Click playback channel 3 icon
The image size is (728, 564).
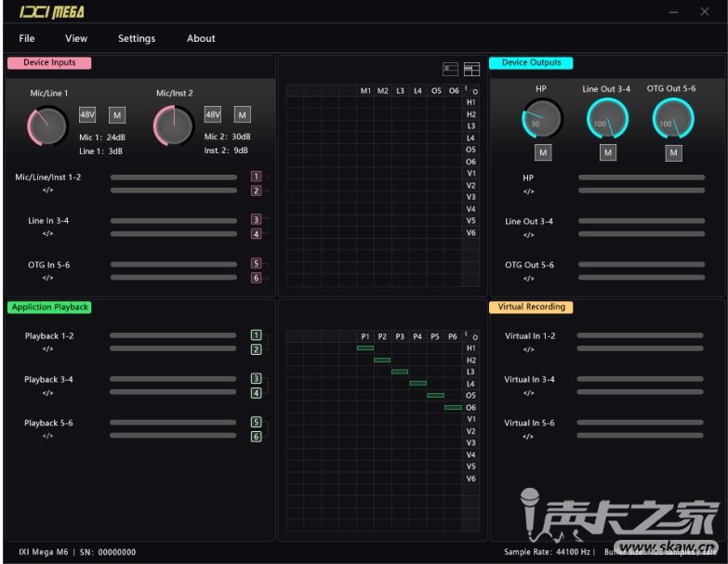coord(256,378)
